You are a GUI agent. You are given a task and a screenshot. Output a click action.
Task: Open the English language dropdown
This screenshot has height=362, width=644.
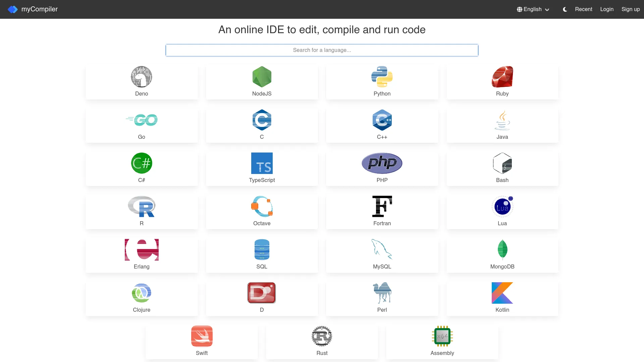pyautogui.click(x=533, y=9)
